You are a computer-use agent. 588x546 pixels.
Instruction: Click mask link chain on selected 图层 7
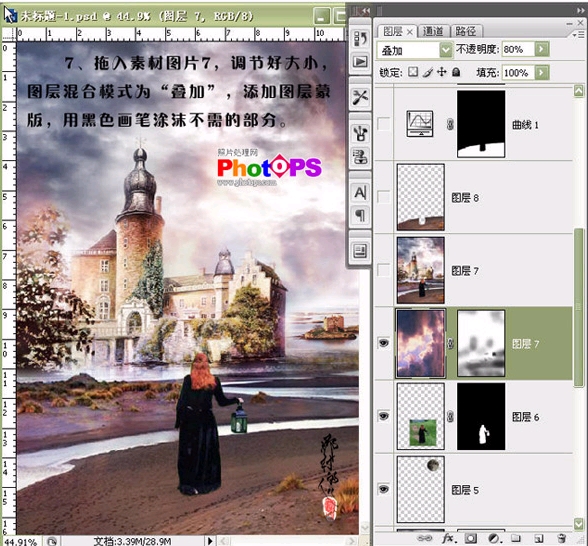(451, 344)
